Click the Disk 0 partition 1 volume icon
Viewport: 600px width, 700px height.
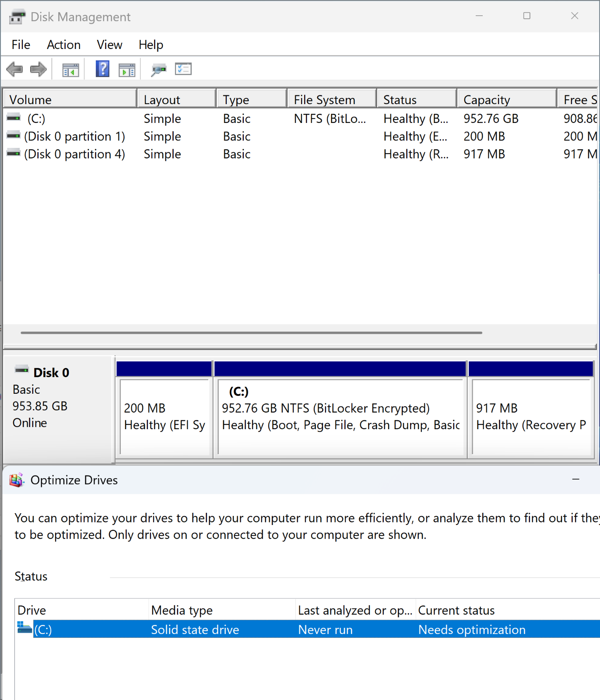14,135
